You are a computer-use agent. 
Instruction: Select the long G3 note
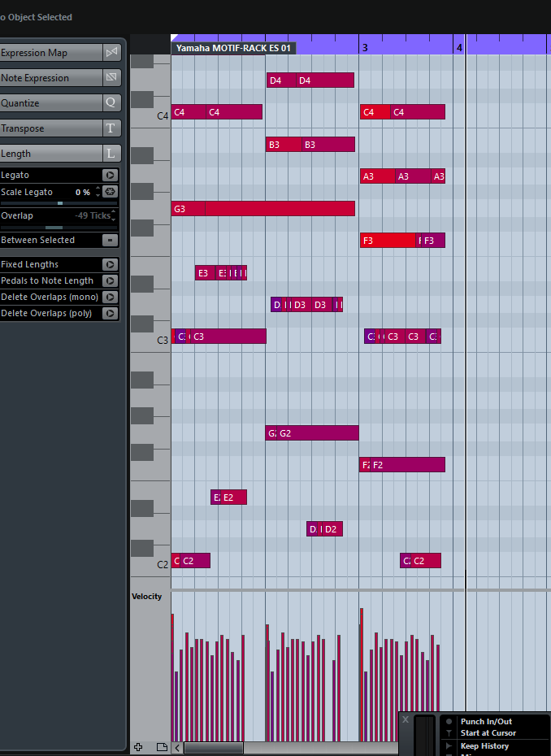280,209
